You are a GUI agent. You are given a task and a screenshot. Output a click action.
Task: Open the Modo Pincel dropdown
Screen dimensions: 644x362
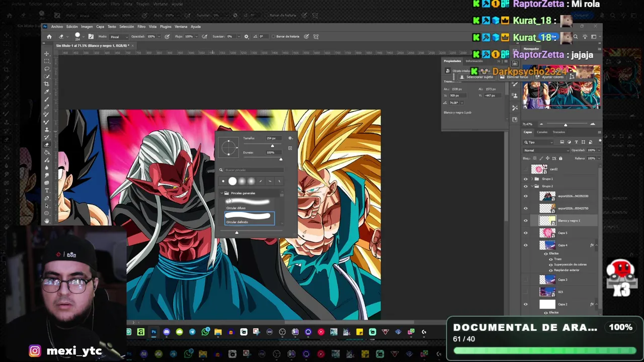[119, 37]
